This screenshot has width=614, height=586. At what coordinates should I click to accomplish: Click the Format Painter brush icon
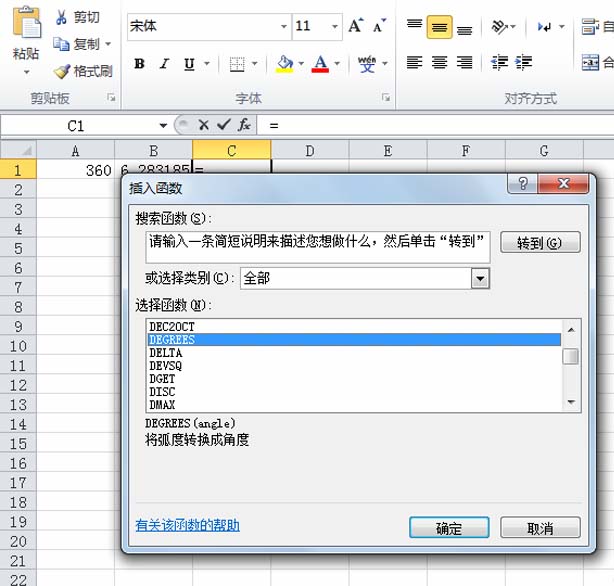62,72
